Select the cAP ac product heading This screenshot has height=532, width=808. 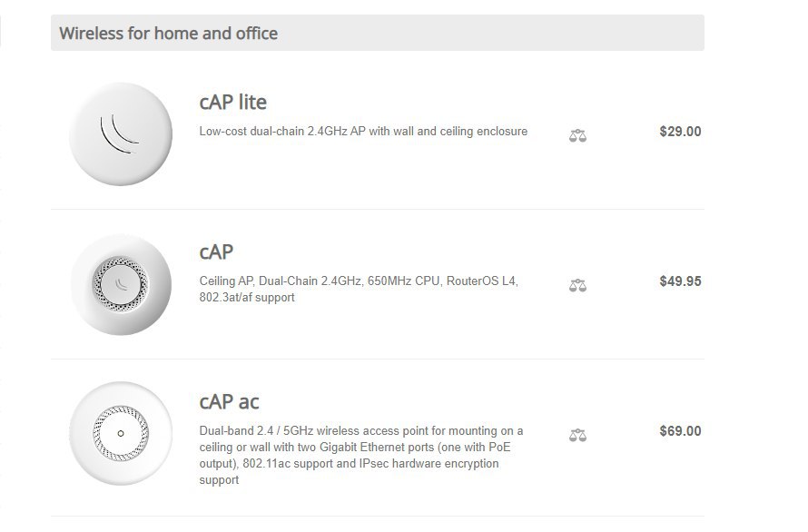[229, 401]
